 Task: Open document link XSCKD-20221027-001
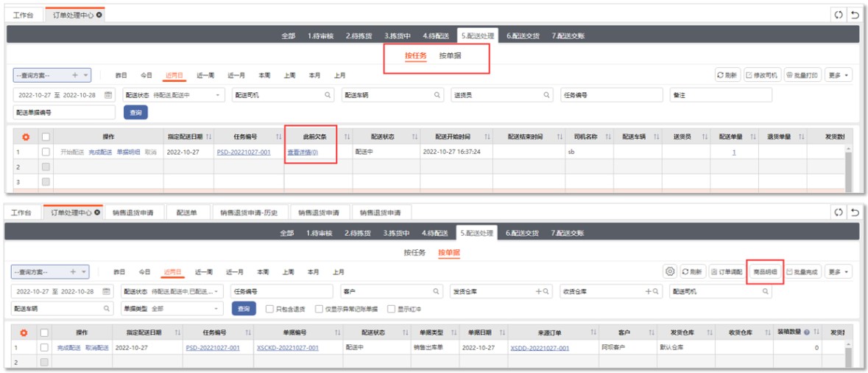point(287,347)
